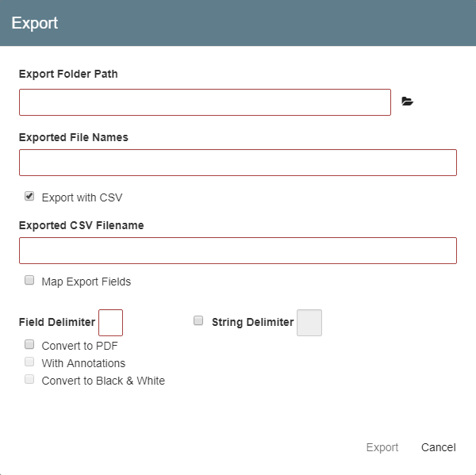
Task: Click the Convert to PDF label
Action: coord(79,346)
